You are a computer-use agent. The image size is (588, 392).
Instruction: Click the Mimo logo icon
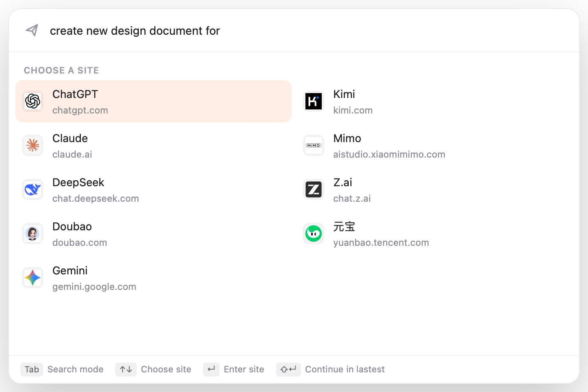314,145
